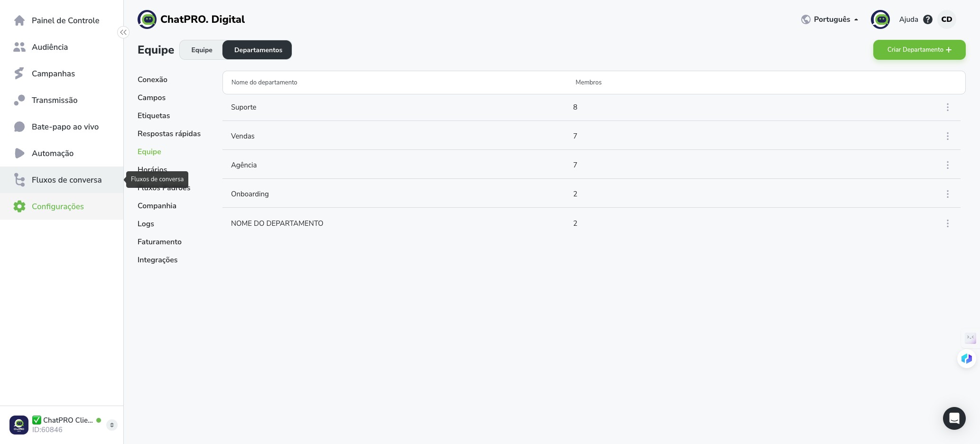This screenshot has width=980, height=444.
Task: Click the Nome do departamento column header
Action: pyautogui.click(x=264, y=83)
